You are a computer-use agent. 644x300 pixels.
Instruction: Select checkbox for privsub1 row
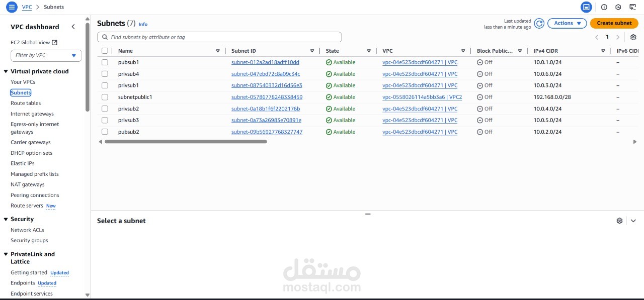pyautogui.click(x=105, y=85)
